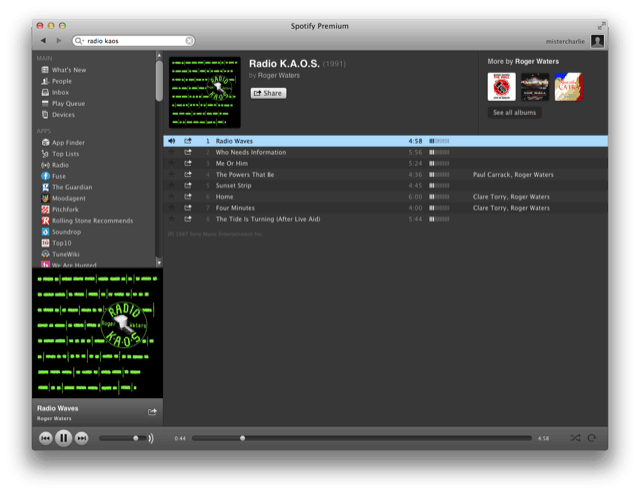Screen dimensions: 640x494
Task: Toggle shuffle mode
Action: click(575, 438)
